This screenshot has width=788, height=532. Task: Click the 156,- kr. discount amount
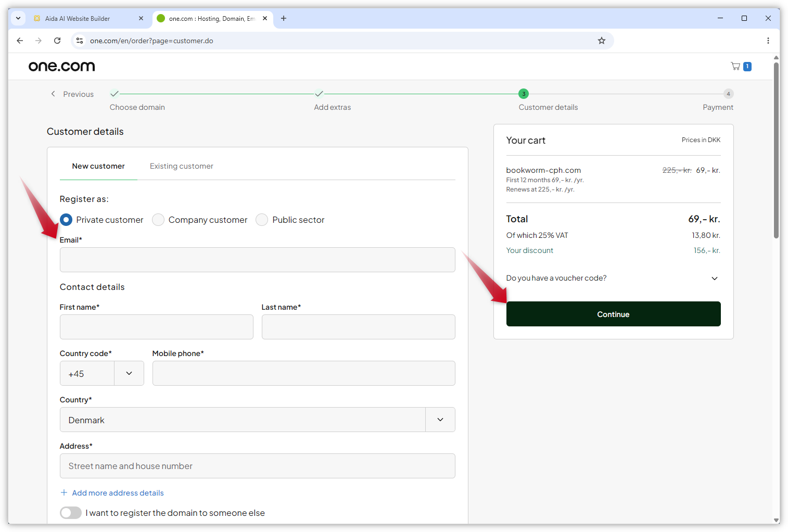(707, 250)
